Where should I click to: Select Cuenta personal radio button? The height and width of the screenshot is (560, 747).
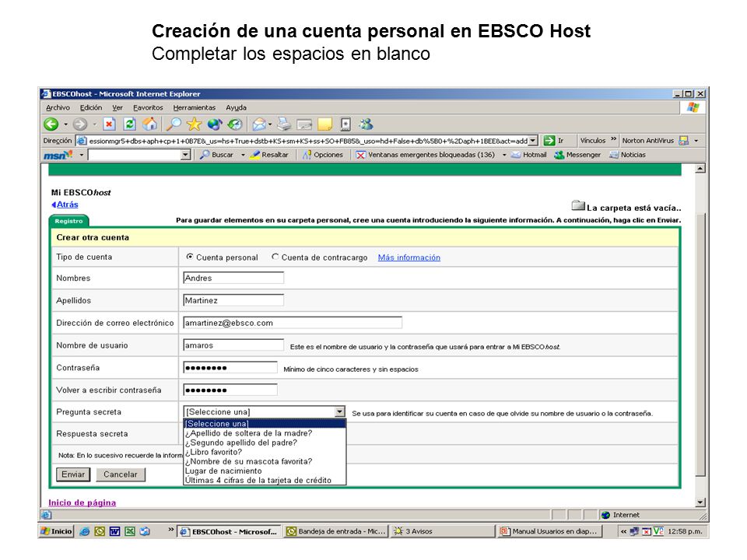190,257
